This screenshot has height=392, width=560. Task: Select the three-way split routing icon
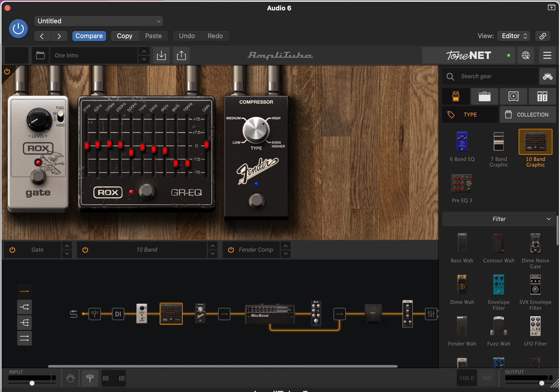click(24, 322)
